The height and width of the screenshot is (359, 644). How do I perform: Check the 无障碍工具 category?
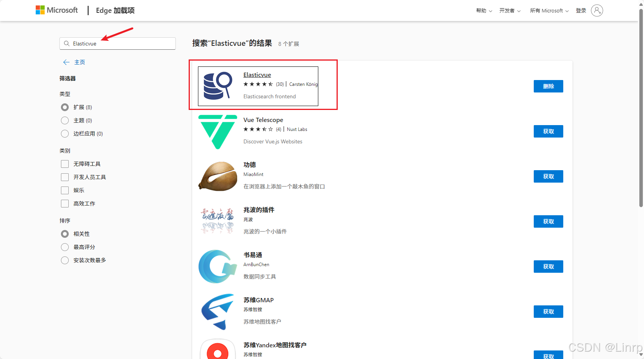(x=65, y=164)
